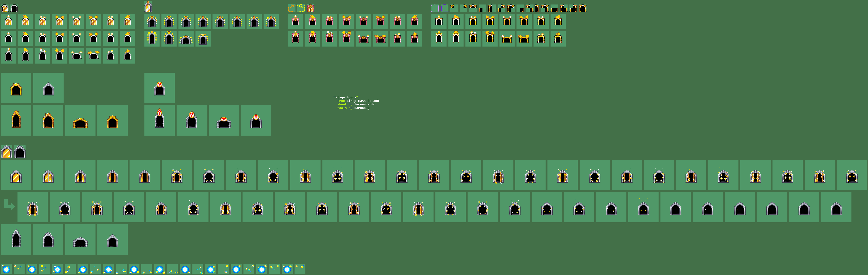Click the wide gold arch with two gold stars

524,39
